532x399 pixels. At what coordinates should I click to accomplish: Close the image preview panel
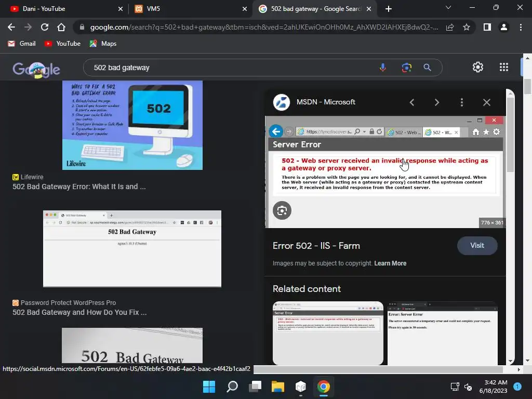coord(486,102)
